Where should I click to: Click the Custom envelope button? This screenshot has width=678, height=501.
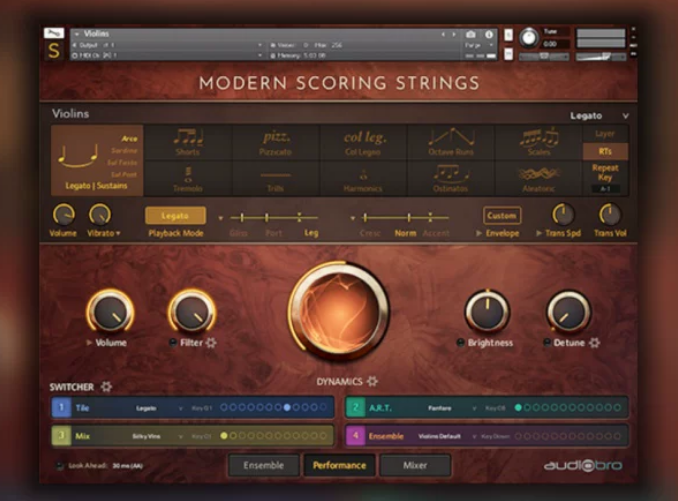pos(502,216)
